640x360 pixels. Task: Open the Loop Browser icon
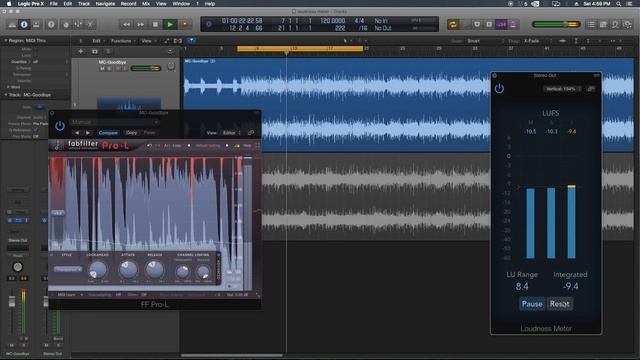coord(615,24)
